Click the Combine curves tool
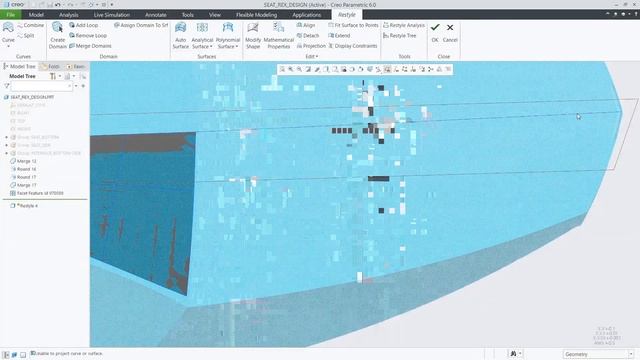Viewport: 640px width, 360px height. (30, 25)
